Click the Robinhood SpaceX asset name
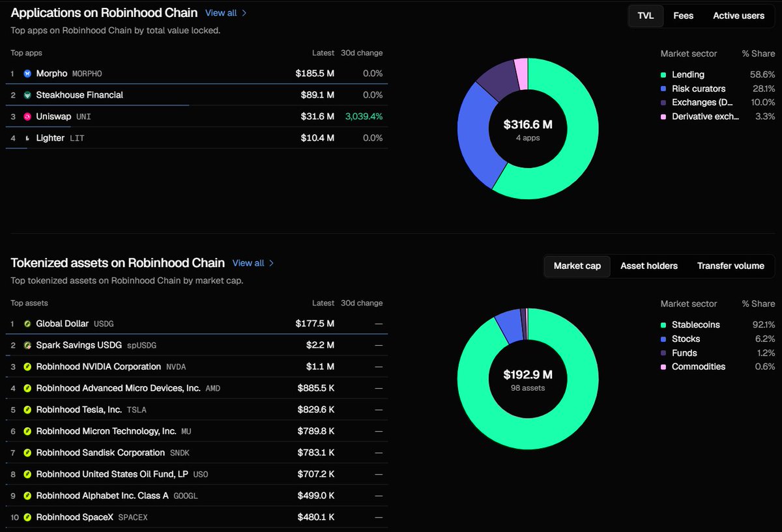This screenshot has width=782, height=532. [x=76, y=518]
